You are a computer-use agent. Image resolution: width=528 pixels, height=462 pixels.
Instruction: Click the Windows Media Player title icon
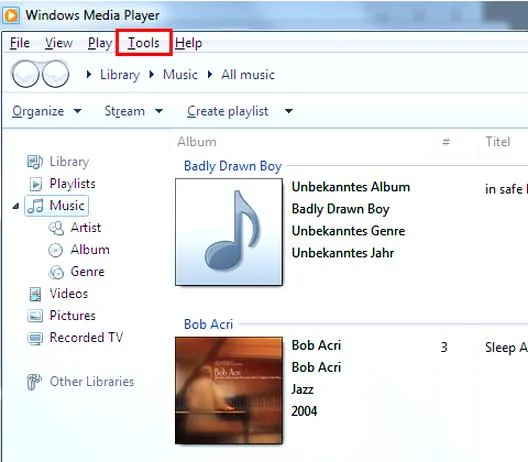11,15
